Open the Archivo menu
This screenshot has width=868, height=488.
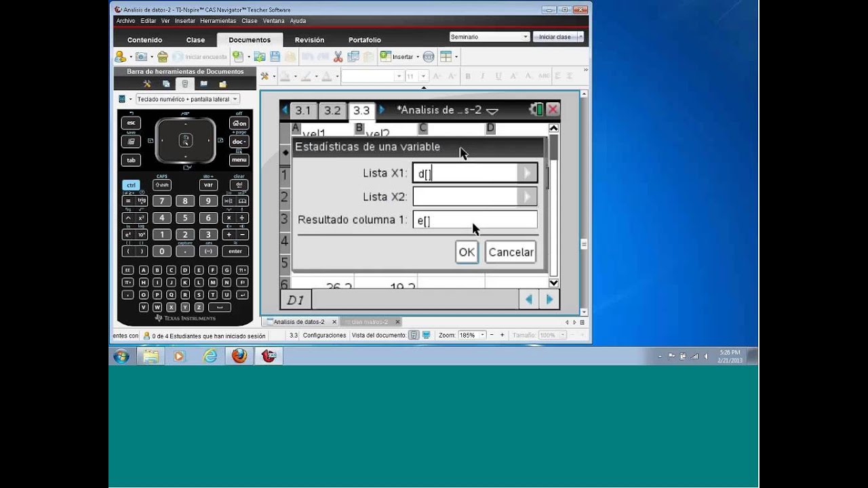[x=125, y=21]
